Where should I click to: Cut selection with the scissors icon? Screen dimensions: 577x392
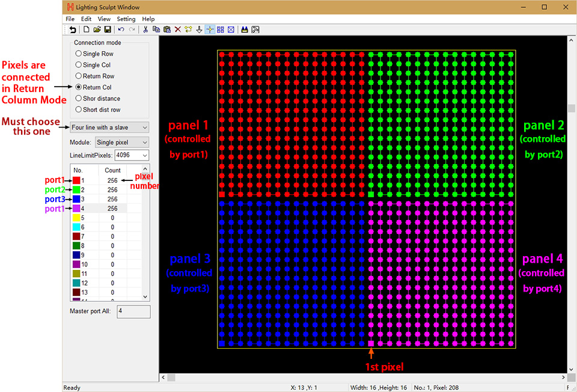pyautogui.click(x=145, y=29)
